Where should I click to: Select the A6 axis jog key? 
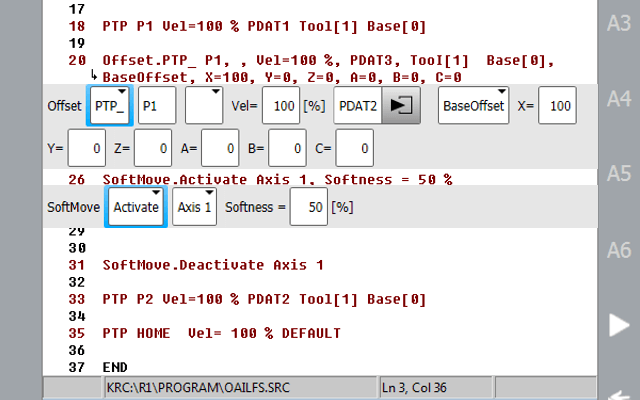(x=619, y=250)
